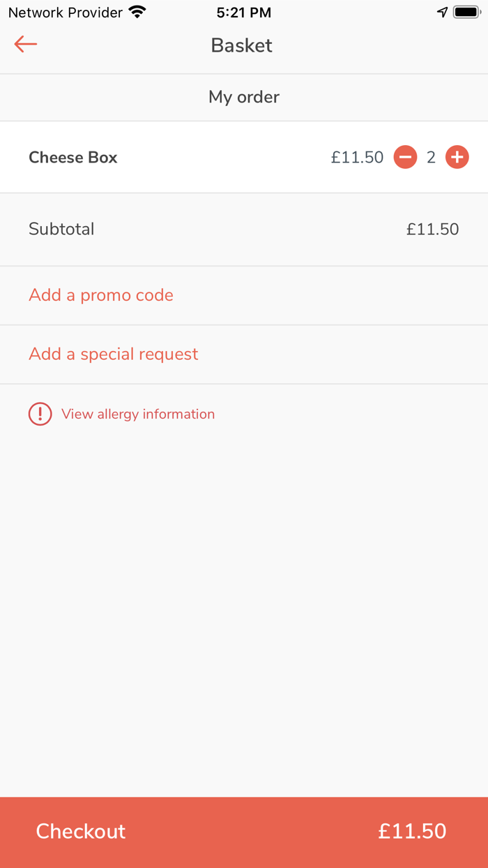Screen dimensions: 488x868
Task: Click the allergy warning exclamation icon
Action: [x=40, y=414]
